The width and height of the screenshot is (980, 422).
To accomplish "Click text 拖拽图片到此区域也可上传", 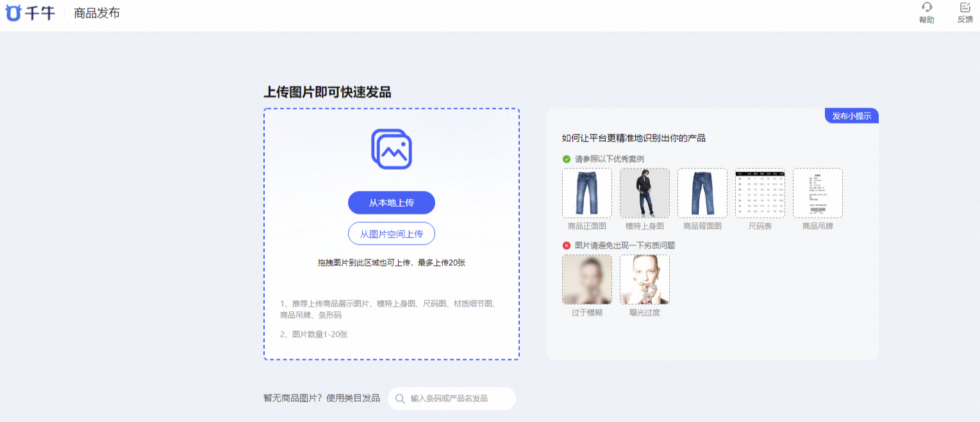I will click(365, 263).
